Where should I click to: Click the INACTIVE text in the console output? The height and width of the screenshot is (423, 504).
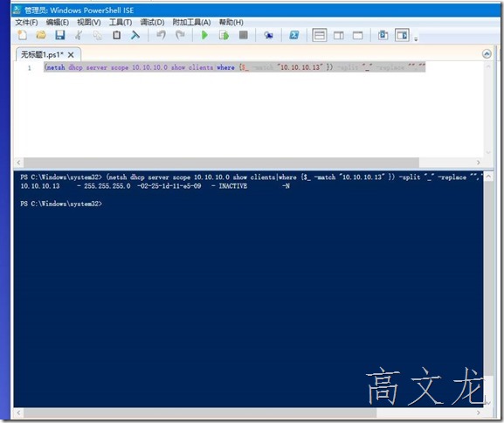233,186
